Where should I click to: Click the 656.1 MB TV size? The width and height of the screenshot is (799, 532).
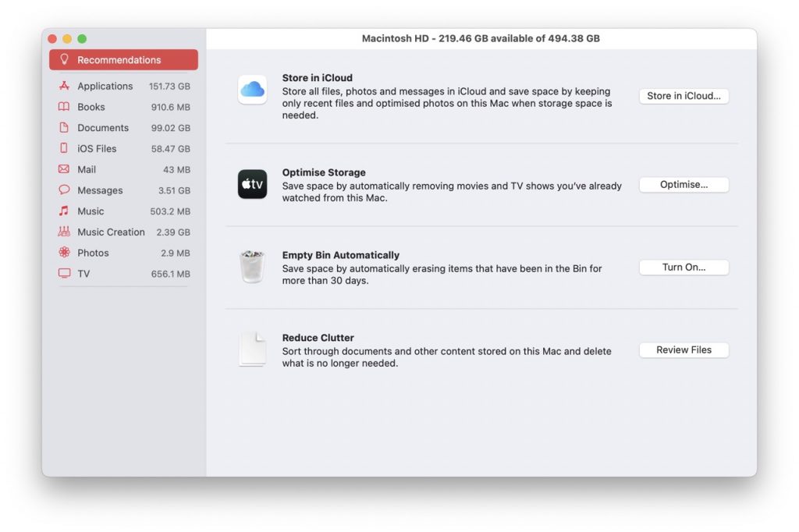pyautogui.click(x=171, y=275)
